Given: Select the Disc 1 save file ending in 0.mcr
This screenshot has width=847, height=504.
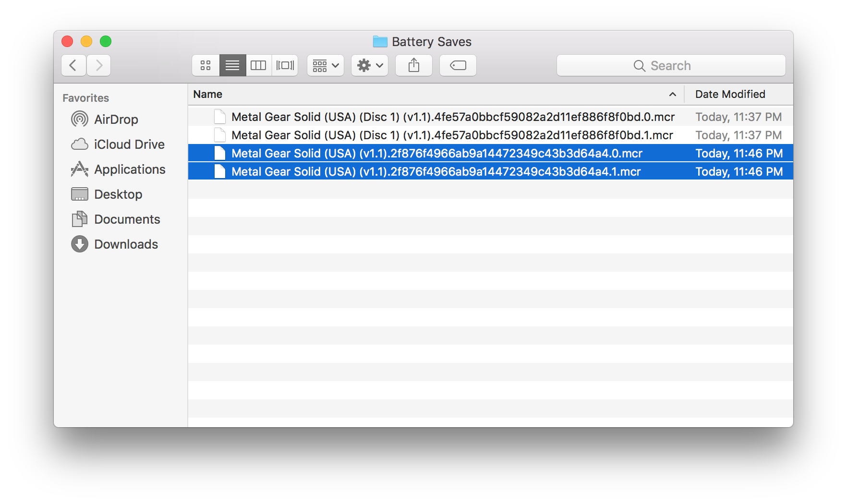Looking at the screenshot, I should (453, 117).
